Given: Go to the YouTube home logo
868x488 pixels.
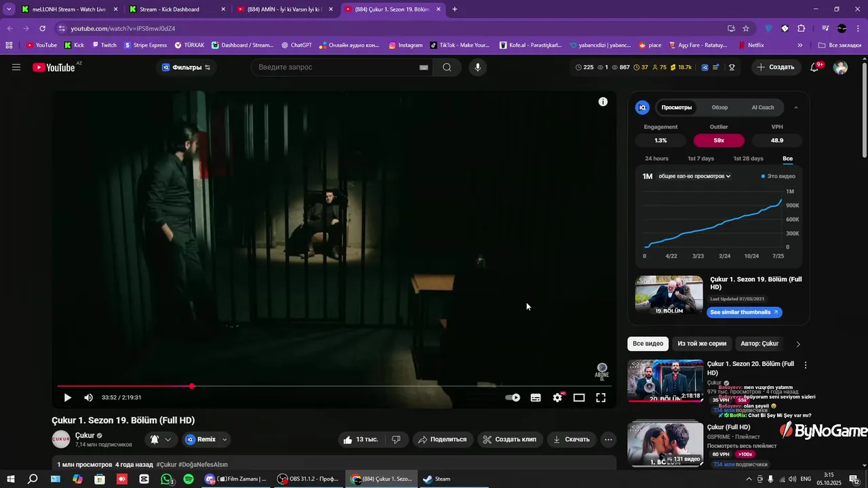Looking at the screenshot, I should coord(54,67).
